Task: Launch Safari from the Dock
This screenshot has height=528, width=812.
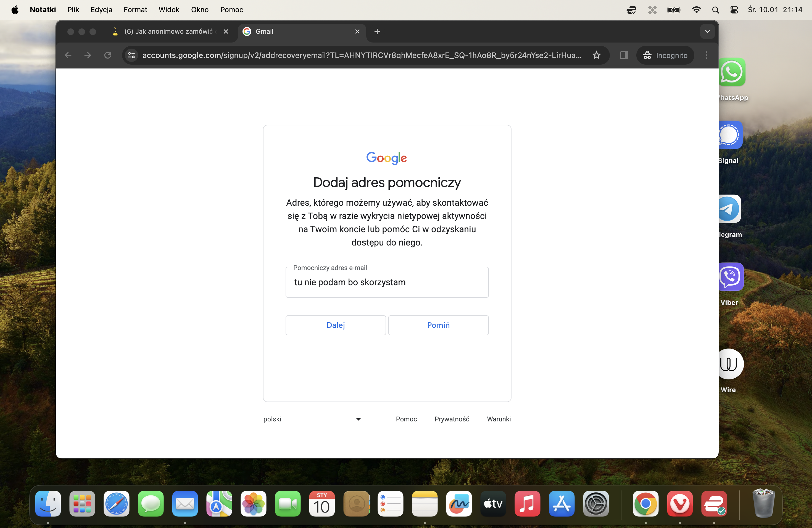Action: point(116,503)
